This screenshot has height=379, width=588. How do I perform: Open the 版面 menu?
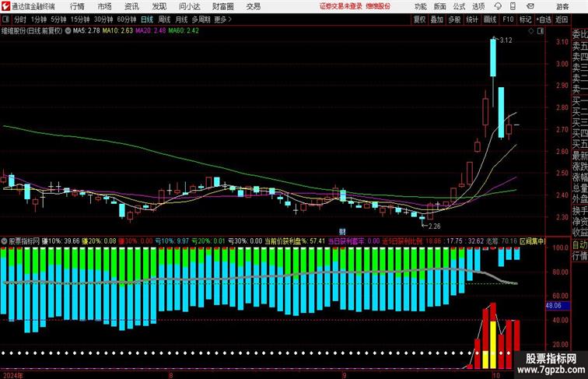point(440,6)
